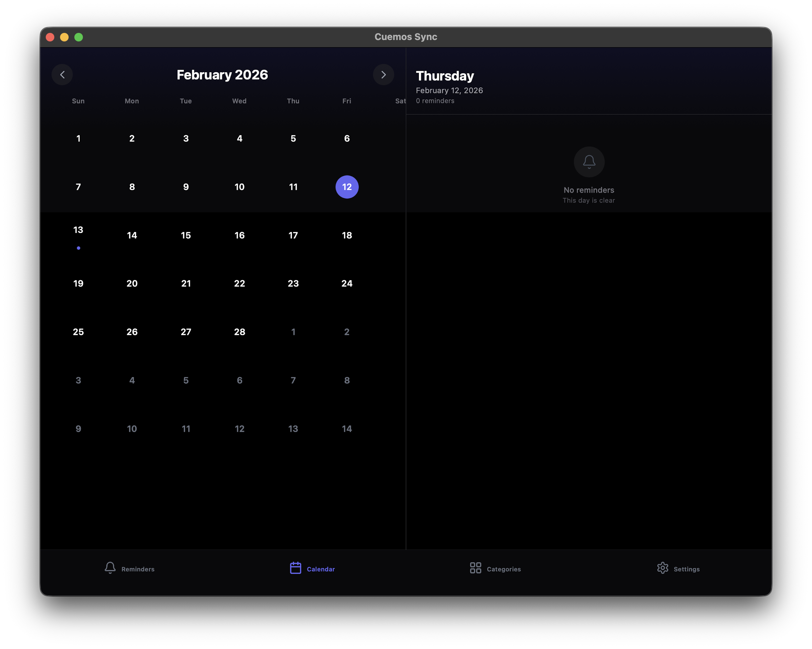Pick February 28 on the calendar grid

pyautogui.click(x=239, y=332)
